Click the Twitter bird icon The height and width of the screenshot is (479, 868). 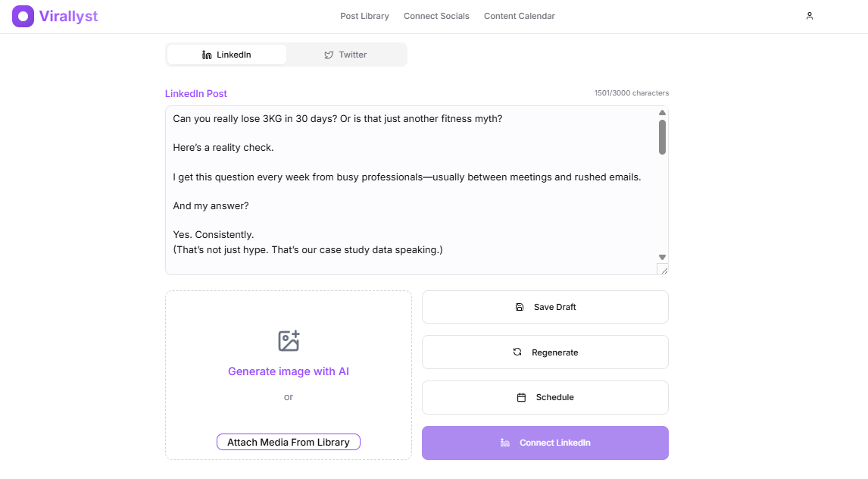329,55
